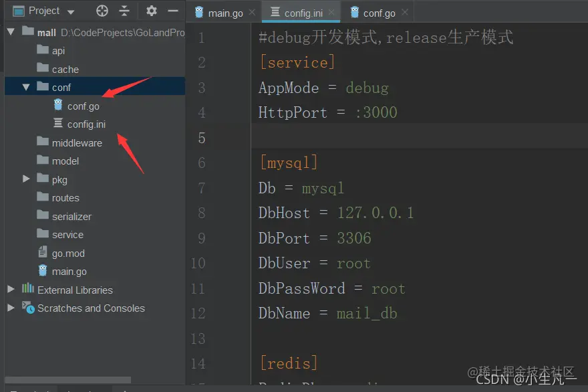This screenshot has height=392, width=588.
Task: Click the Go gopher icon beside conf.go in tree
Action: pyautogui.click(x=58, y=105)
